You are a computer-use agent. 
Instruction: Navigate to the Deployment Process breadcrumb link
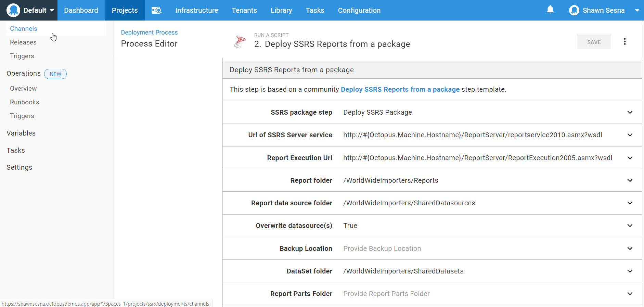(149, 33)
